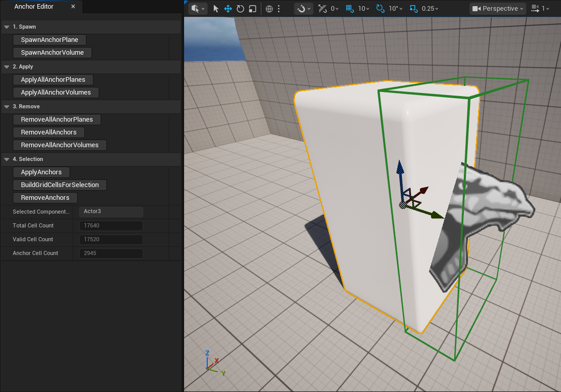Toggle rotation snapping icon

point(380,9)
